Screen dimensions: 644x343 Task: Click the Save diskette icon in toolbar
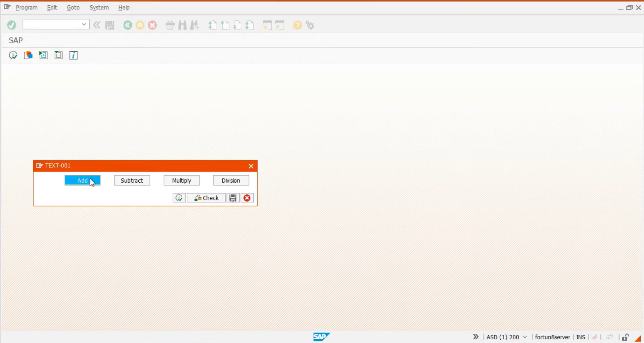(x=110, y=25)
